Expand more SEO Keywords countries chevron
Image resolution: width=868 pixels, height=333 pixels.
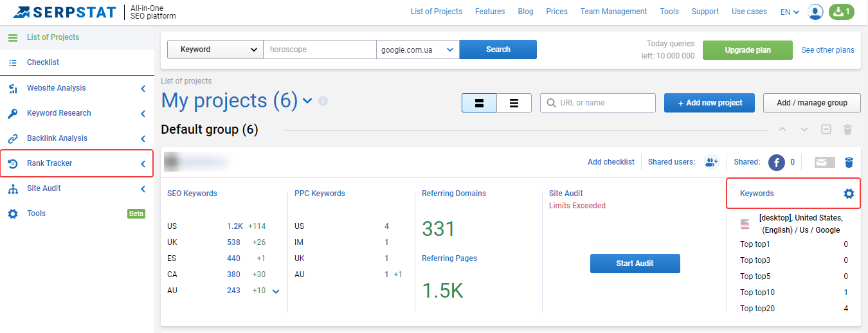click(x=276, y=291)
